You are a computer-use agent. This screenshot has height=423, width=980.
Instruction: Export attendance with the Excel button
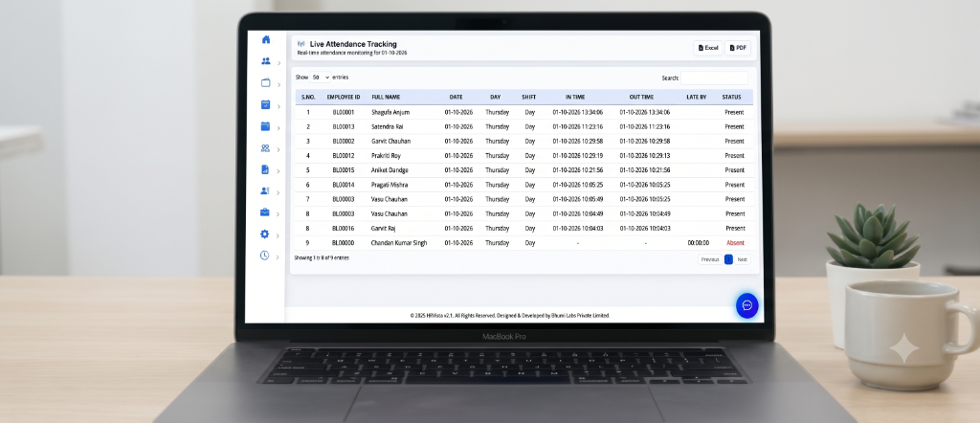tap(708, 48)
